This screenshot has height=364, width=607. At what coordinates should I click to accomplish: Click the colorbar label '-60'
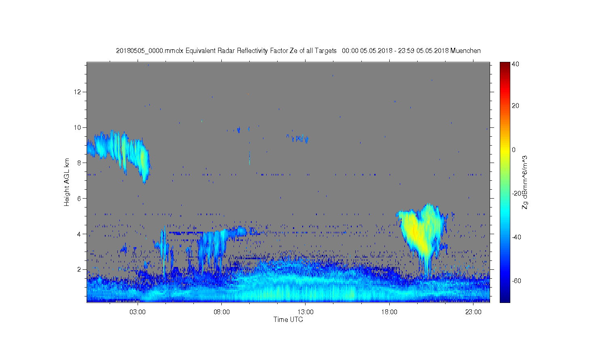pyautogui.click(x=516, y=281)
